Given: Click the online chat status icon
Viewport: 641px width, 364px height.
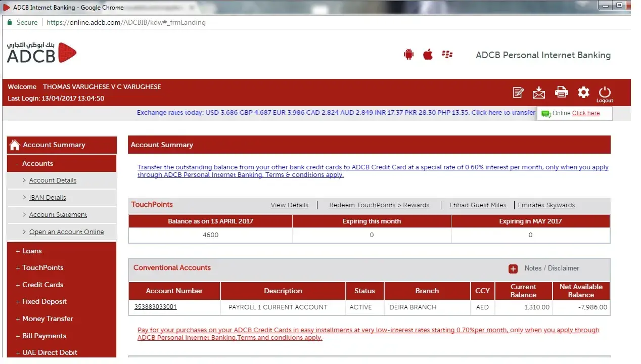Looking at the screenshot, I should [x=545, y=114].
